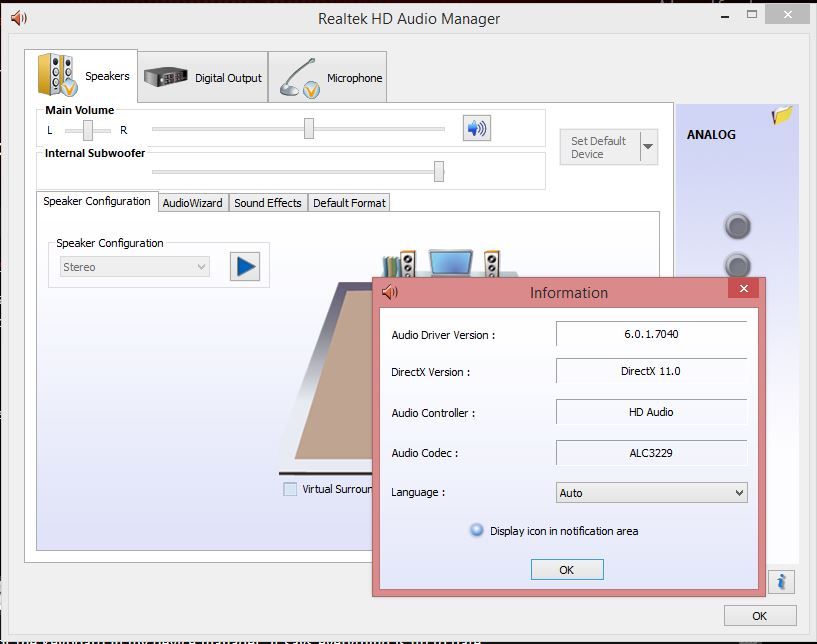
Task: Click the DirectX Version label
Action: tap(430, 372)
